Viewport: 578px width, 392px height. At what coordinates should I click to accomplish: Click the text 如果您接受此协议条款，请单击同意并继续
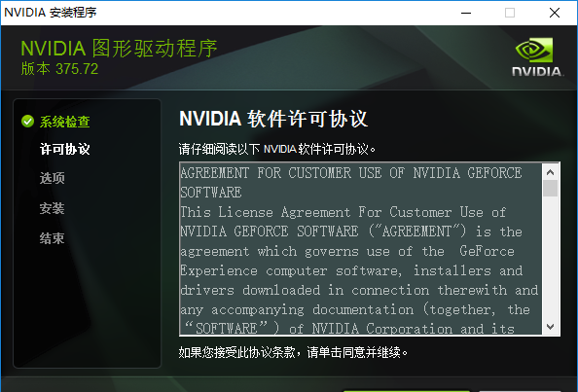[x=294, y=352]
